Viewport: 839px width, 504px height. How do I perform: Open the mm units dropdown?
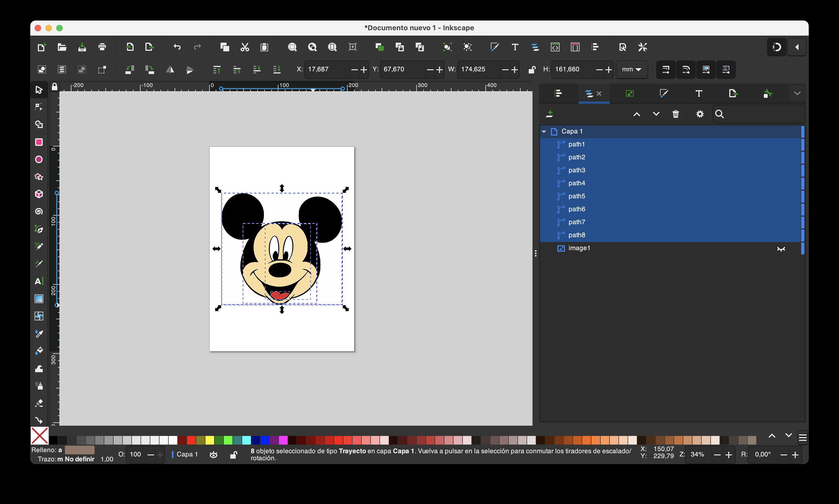click(x=631, y=69)
